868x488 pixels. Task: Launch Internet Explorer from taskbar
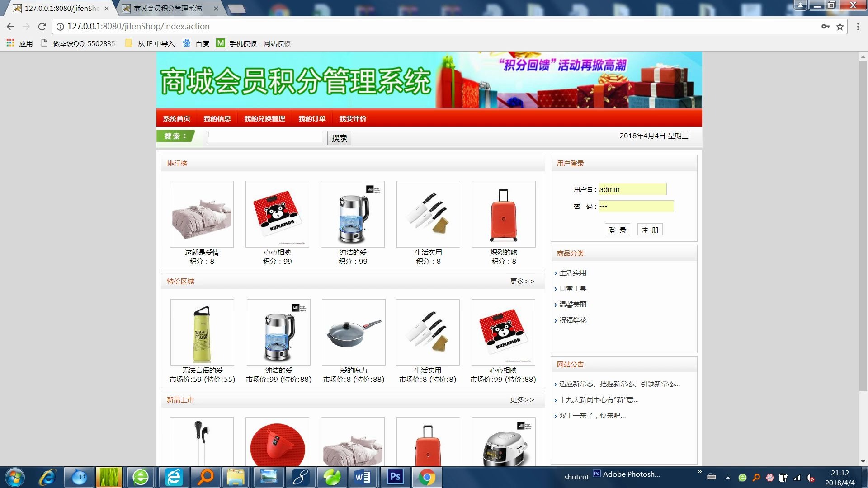[x=47, y=477]
